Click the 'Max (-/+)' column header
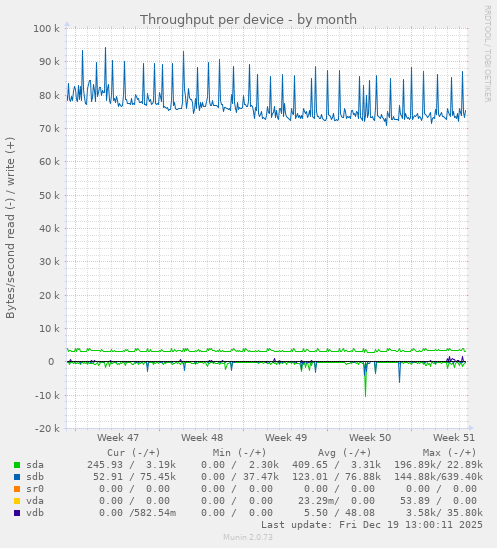This screenshot has height=548, width=497. click(449, 453)
